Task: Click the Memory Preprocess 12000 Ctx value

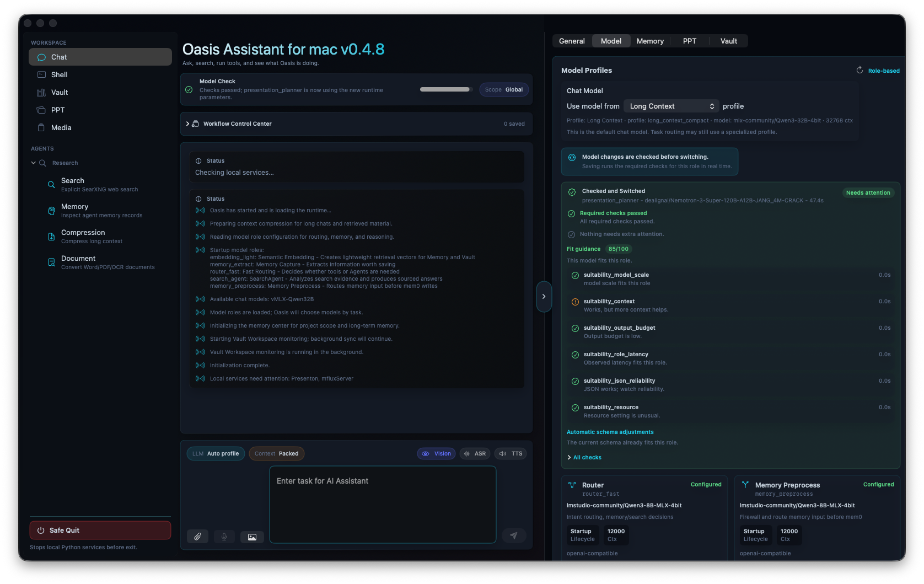Action: (x=789, y=535)
